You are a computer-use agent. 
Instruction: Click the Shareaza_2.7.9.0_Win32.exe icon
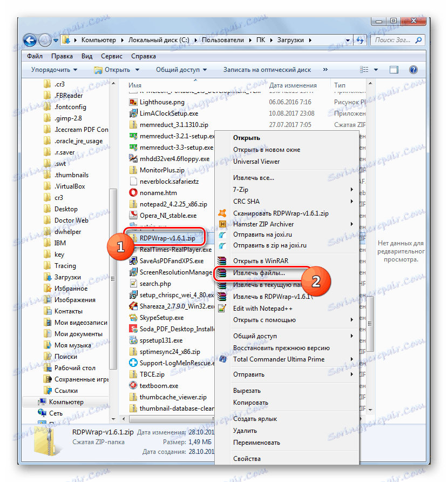click(133, 306)
